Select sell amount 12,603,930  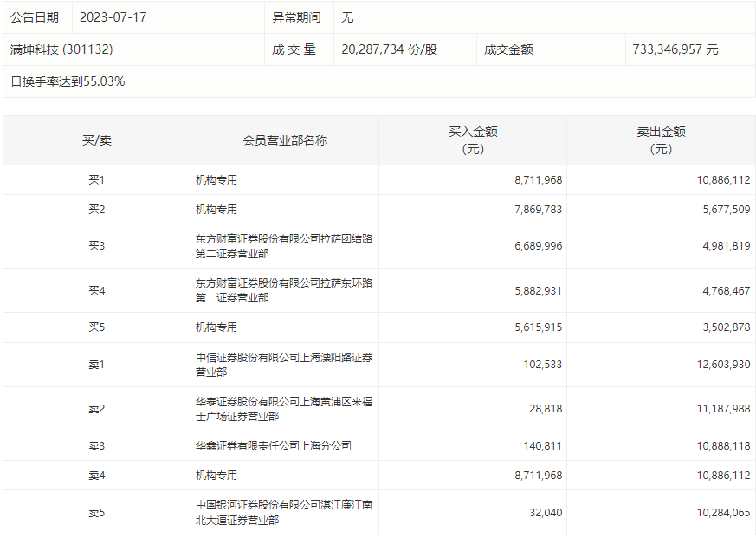[x=723, y=364]
